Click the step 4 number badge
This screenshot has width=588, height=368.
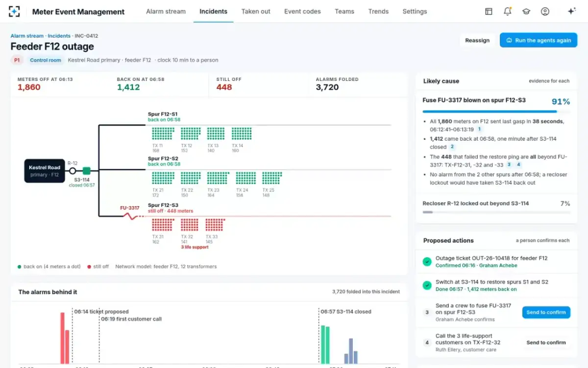pos(427,342)
